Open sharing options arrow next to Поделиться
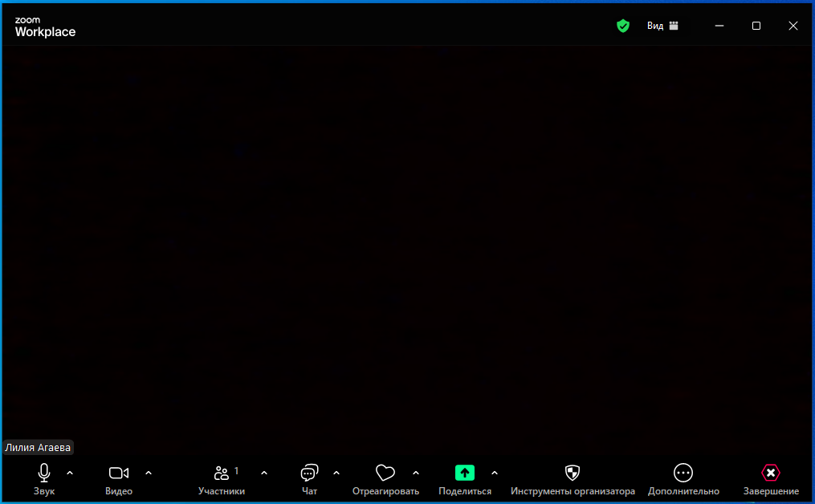 click(x=495, y=473)
